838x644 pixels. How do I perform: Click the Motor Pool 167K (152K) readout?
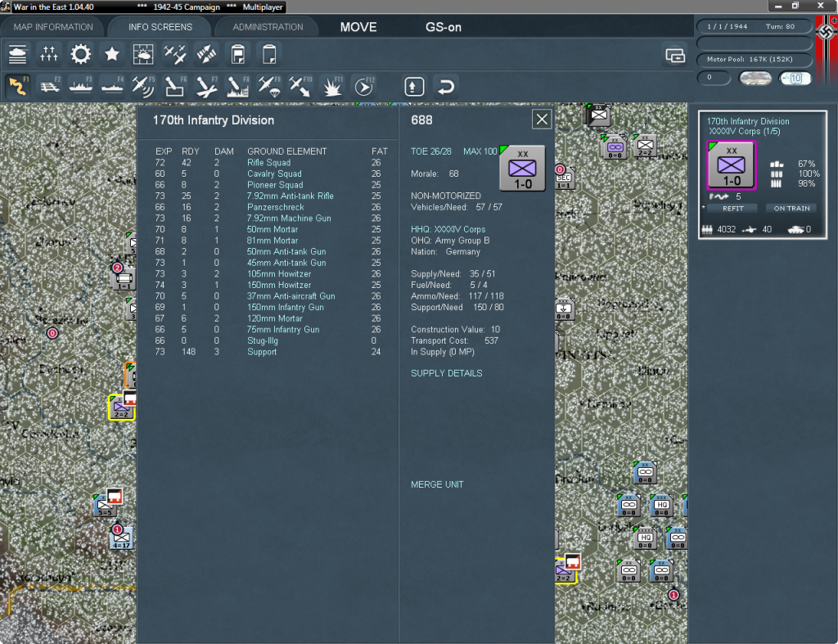[x=754, y=59]
